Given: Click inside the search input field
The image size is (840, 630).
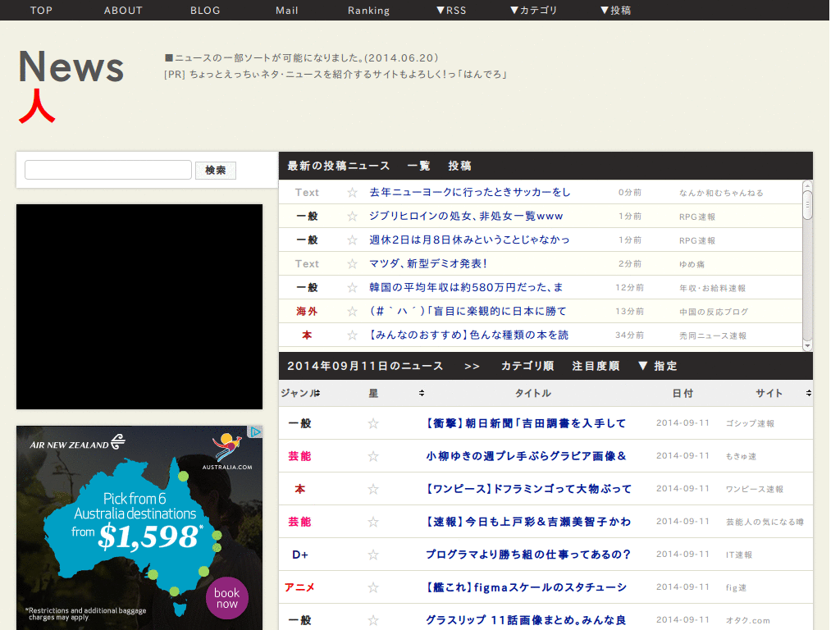Looking at the screenshot, I should click(x=107, y=170).
